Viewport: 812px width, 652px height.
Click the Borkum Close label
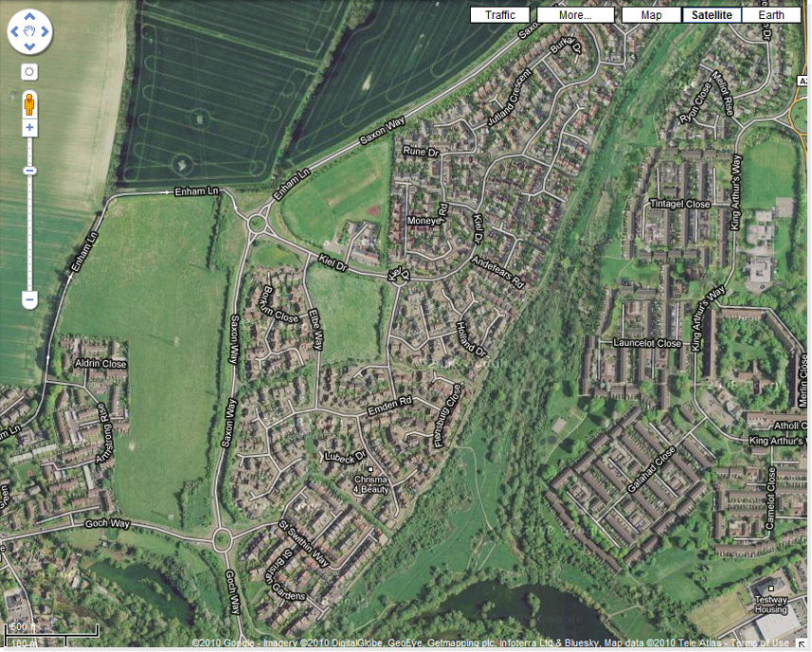280,304
